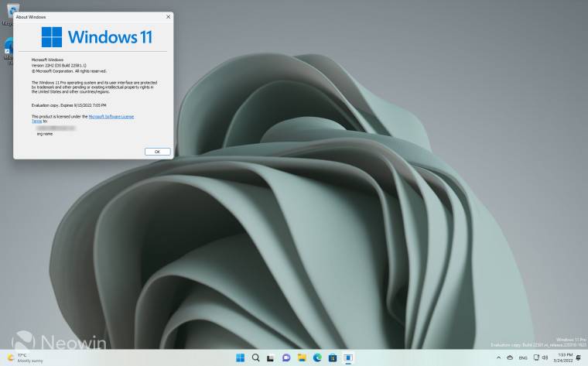
Task: Open the notification center bell icon
Action: (579, 357)
